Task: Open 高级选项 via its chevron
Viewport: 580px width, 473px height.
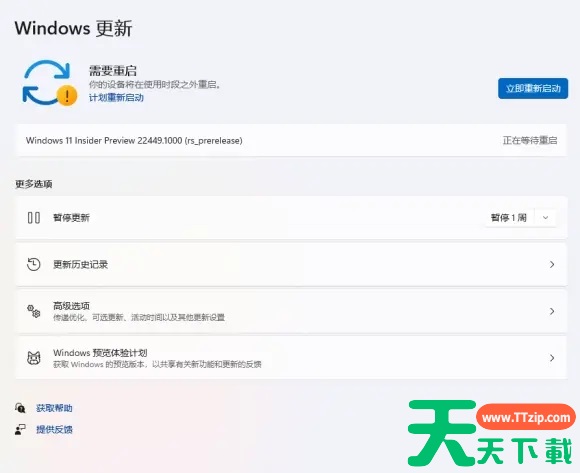Action: [552, 311]
